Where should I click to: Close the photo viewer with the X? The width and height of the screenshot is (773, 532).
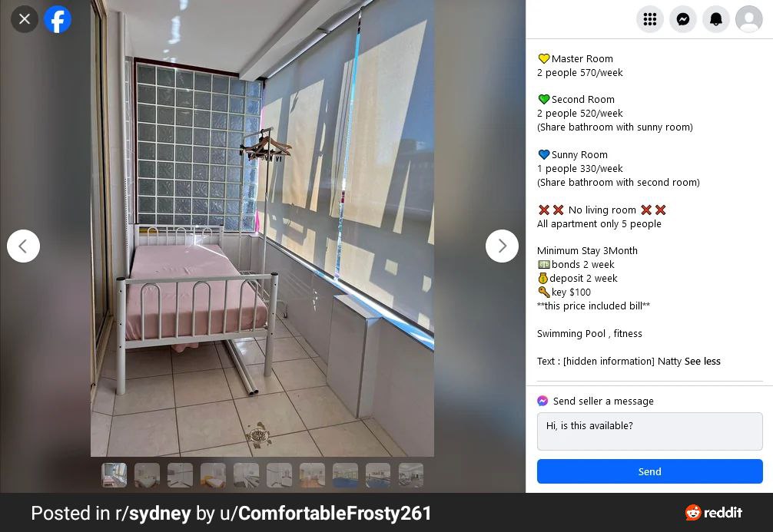point(24,19)
